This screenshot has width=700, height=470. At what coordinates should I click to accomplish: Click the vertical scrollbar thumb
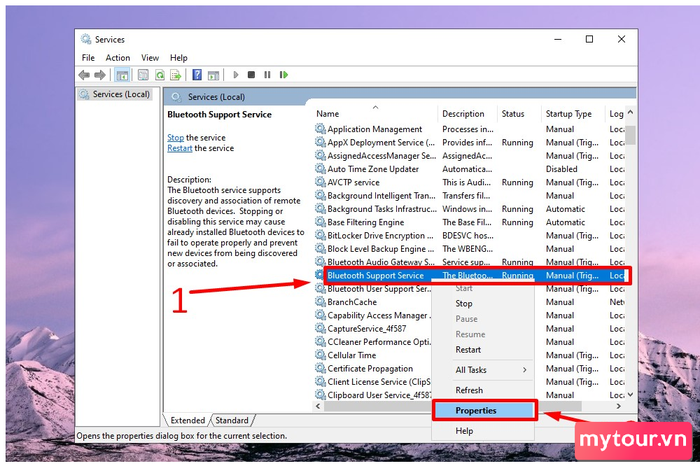tap(630, 135)
